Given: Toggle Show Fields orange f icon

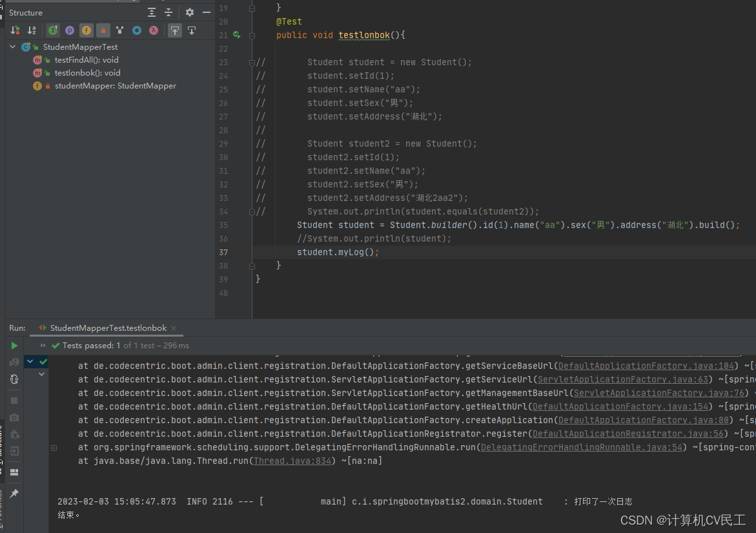Looking at the screenshot, I should 87,30.
